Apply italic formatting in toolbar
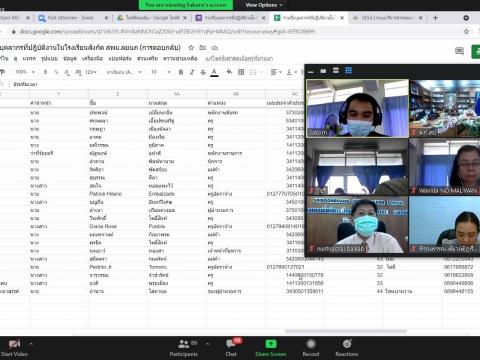The width and height of the screenshot is (480, 360). pyautogui.click(x=192, y=72)
